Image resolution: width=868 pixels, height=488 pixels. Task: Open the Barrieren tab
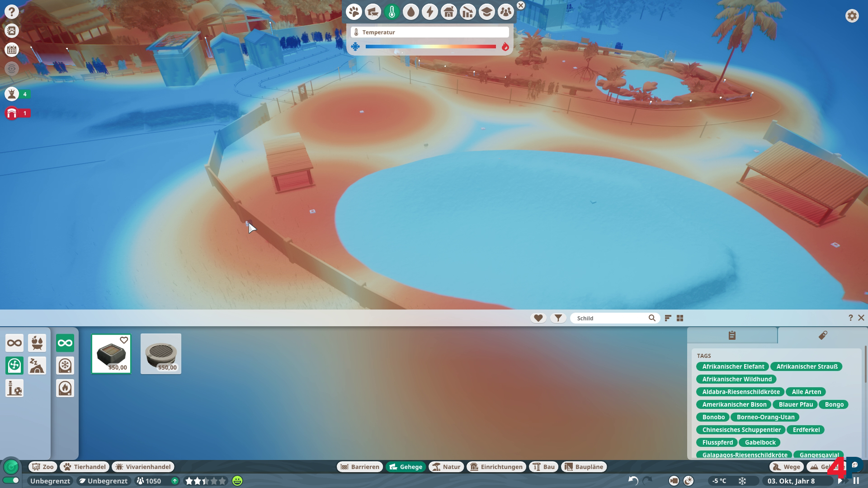[x=360, y=467]
